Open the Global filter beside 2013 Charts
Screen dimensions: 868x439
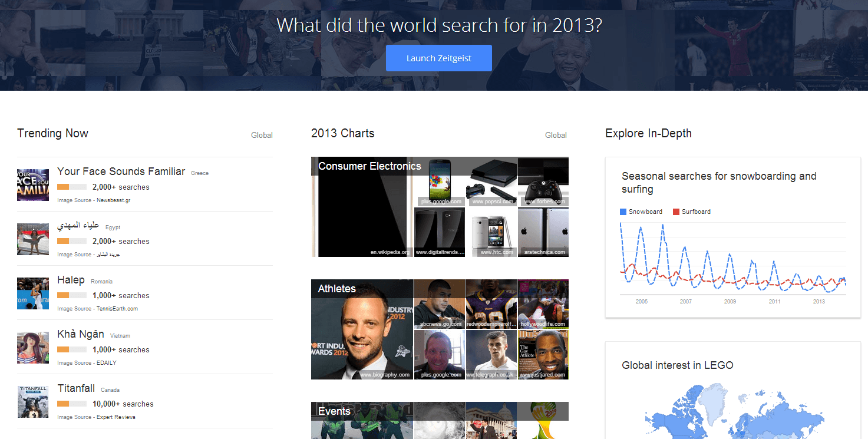(556, 135)
